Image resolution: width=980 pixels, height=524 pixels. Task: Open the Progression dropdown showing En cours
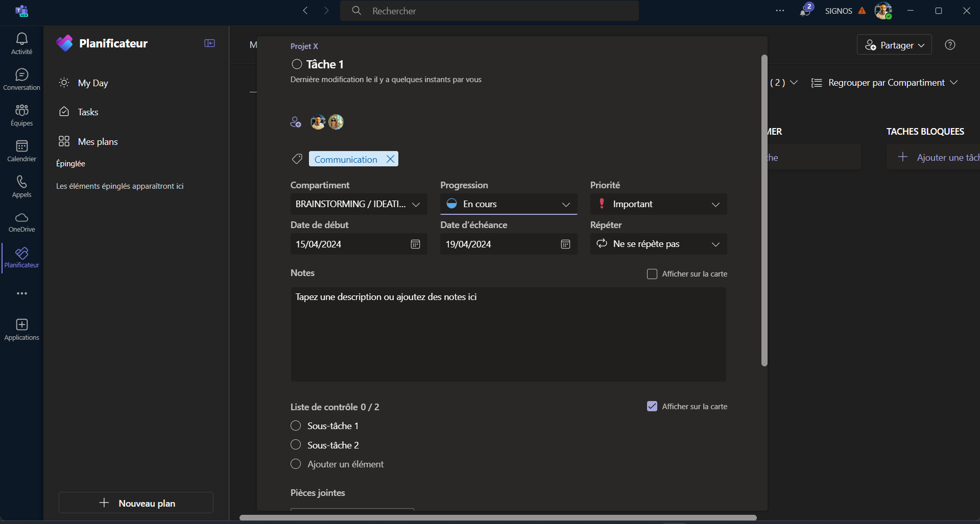coord(508,204)
